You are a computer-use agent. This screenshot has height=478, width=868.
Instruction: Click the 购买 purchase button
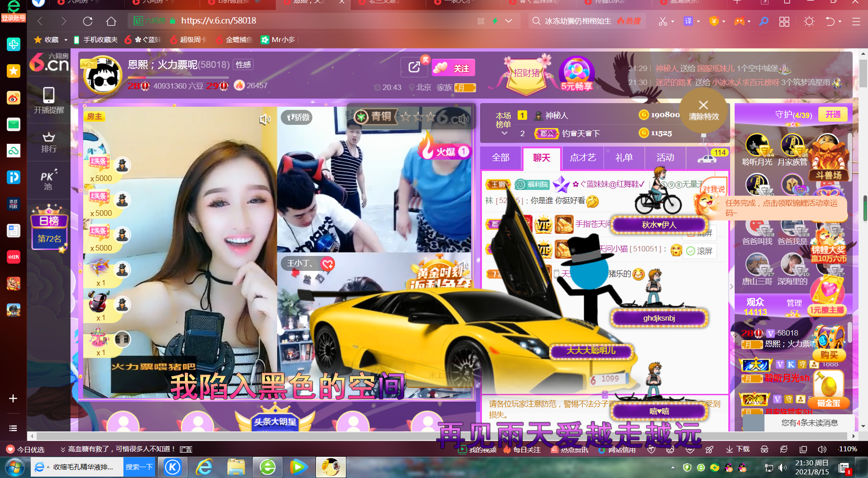829,355
